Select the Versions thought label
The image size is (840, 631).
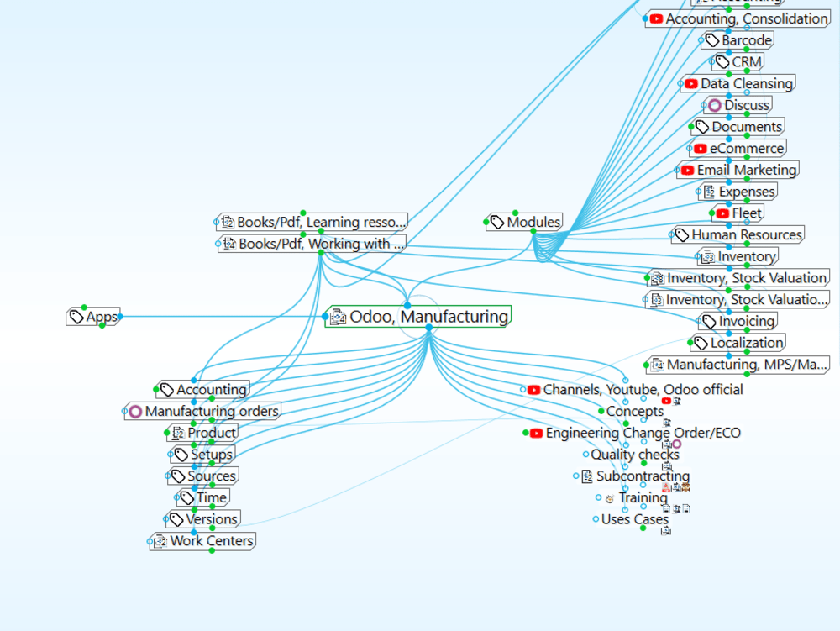pyautogui.click(x=212, y=519)
